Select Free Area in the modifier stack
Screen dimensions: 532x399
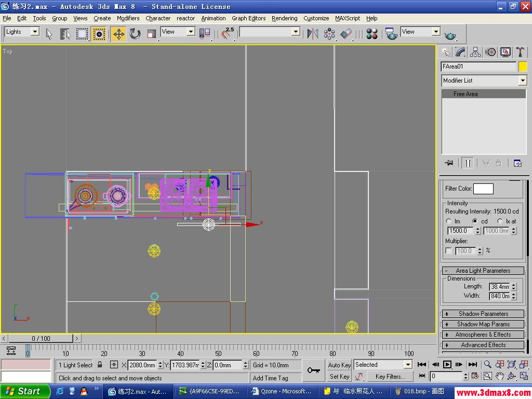click(x=484, y=94)
